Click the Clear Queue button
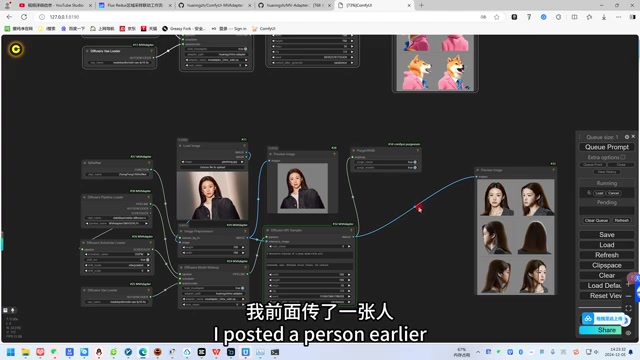The height and width of the screenshot is (360, 640). [x=596, y=220]
